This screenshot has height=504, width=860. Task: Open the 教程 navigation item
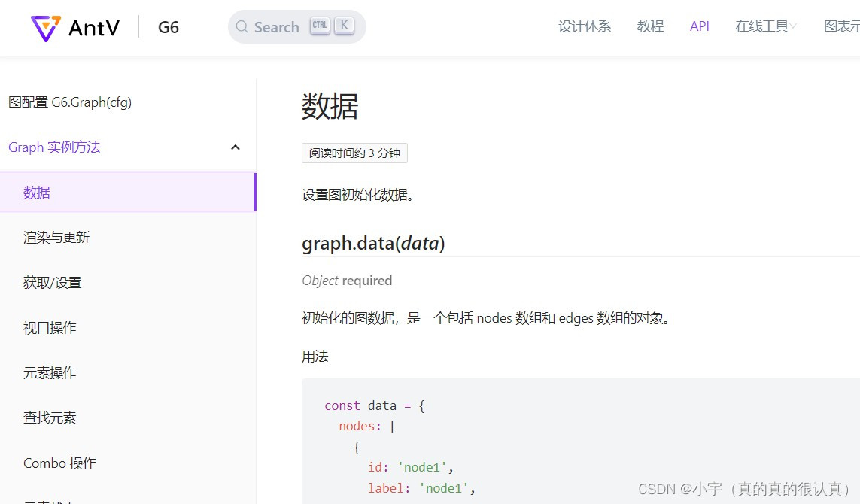pos(649,26)
